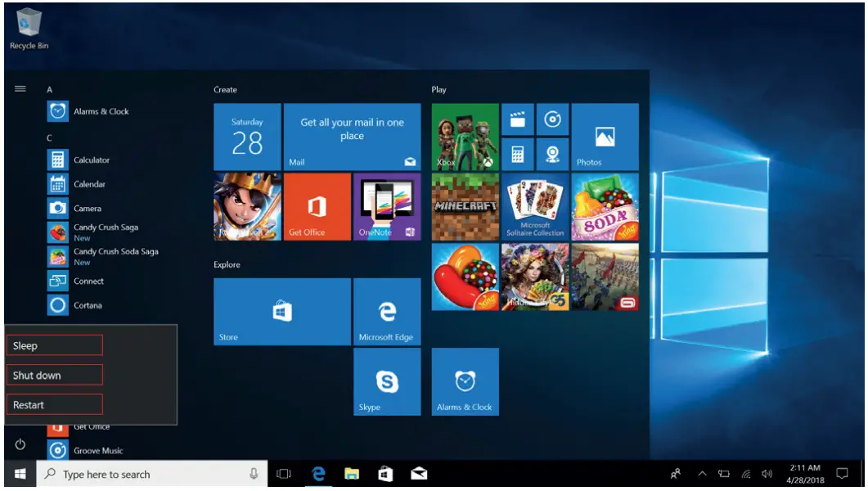This screenshot has height=491, width=868.
Task: Click the Type here to search box
Action: 139,474
